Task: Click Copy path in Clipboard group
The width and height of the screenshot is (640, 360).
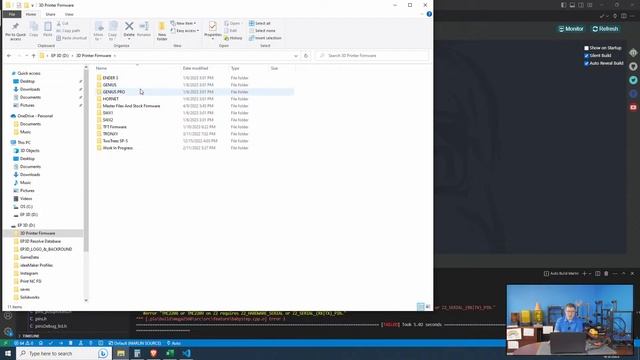Action: click(x=68, y=31)
